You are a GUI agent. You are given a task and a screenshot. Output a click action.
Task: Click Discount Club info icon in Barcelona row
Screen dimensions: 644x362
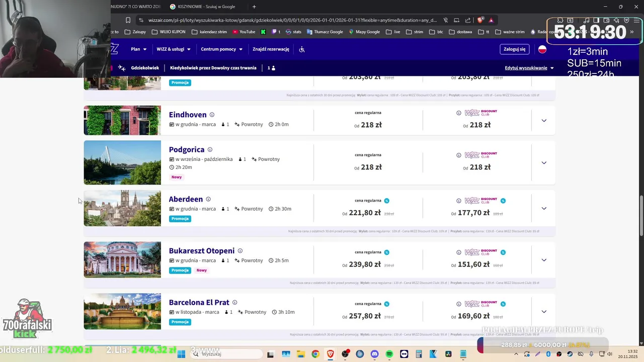click(458, 304)
